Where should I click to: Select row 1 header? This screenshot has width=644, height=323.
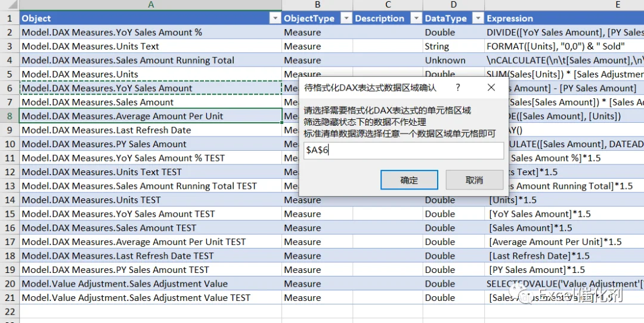point(10,18)
